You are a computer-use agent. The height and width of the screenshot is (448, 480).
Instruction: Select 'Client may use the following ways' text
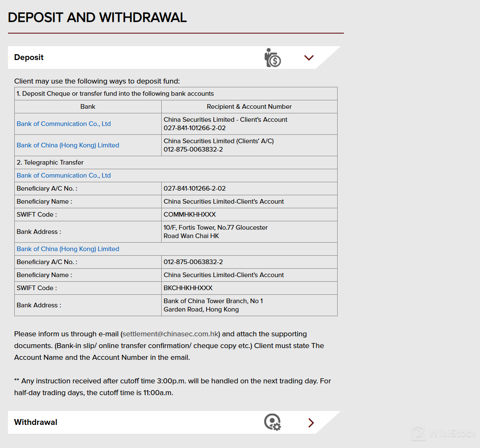click(97, 81)
